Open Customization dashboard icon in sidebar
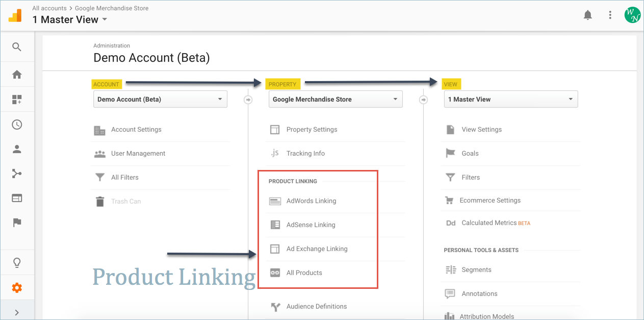Image resolution: width=644 pixels, height=320 pixels. (17, 100)
